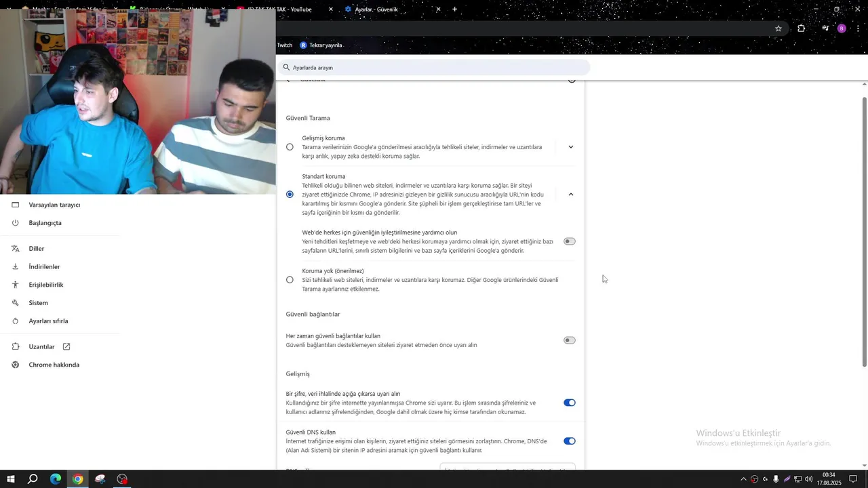Screen dimensions: 868x488
Task: Click the Chrome icon in the taskbar
Action: (x=78, y=479)
